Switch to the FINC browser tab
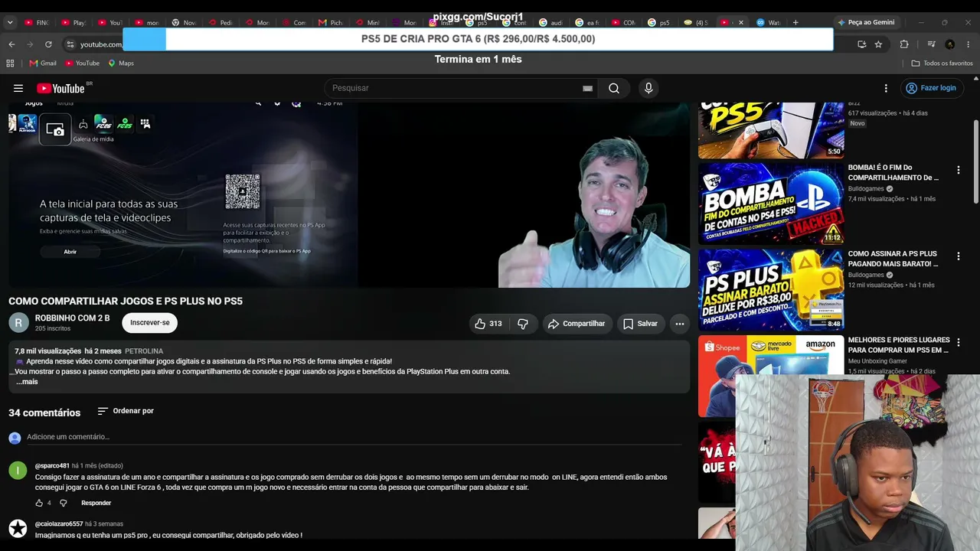Image resolution: width=980 pixels, height=551 pixels. (x=36, y=22)
